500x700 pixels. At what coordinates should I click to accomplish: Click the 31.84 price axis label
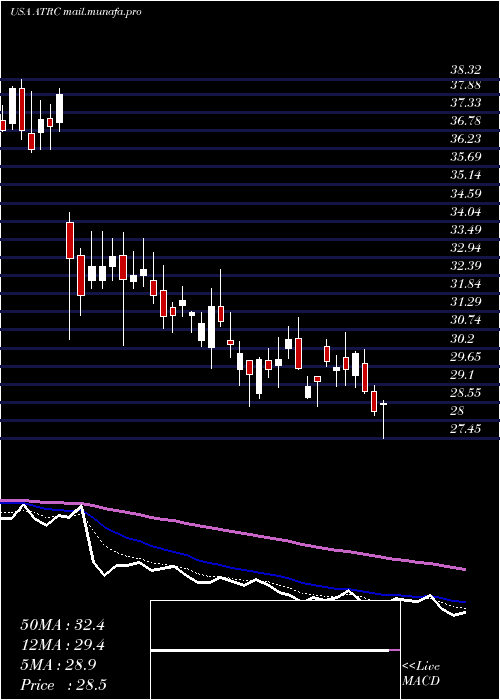click(x=465, y=284)
